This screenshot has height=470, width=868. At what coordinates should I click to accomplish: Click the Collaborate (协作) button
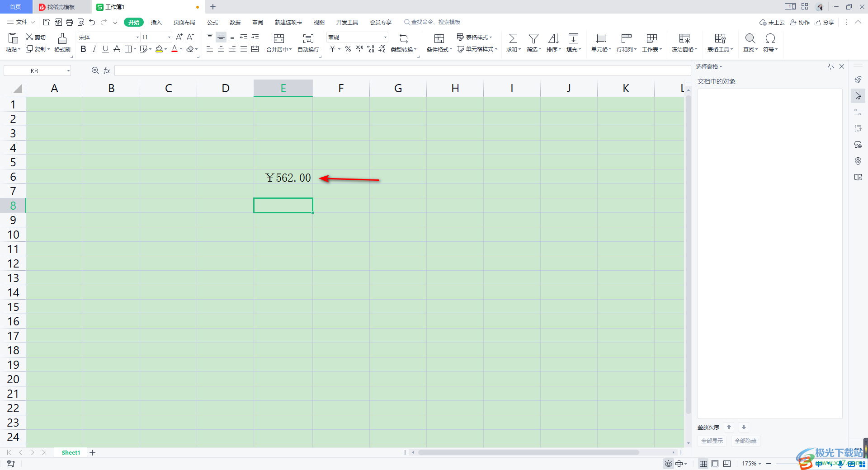[800, 22]
